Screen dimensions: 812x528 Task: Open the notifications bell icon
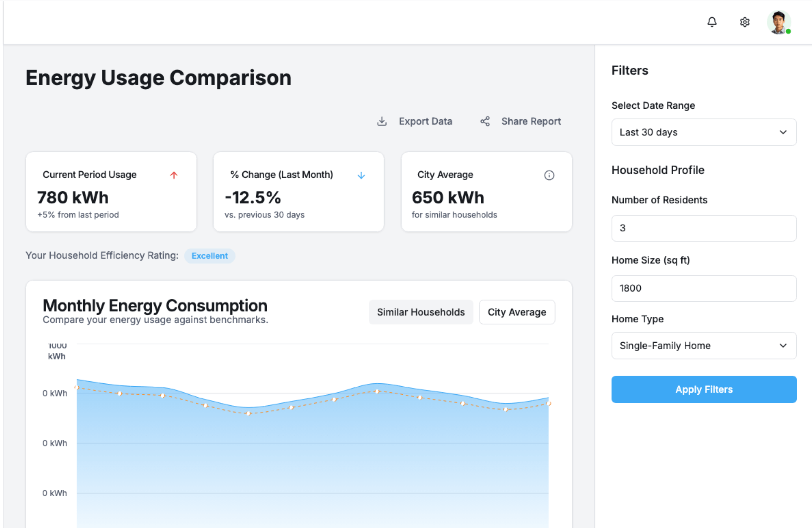(712, 22)
